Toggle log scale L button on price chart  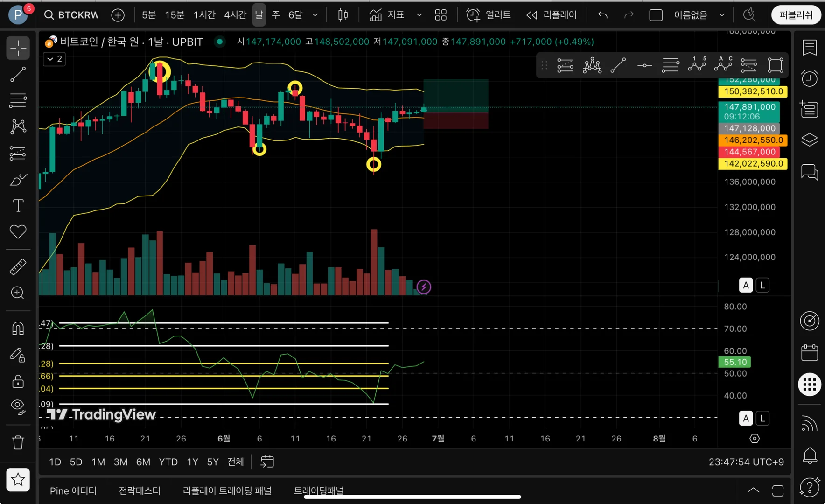pyautogui.click(x=762, y=285)
